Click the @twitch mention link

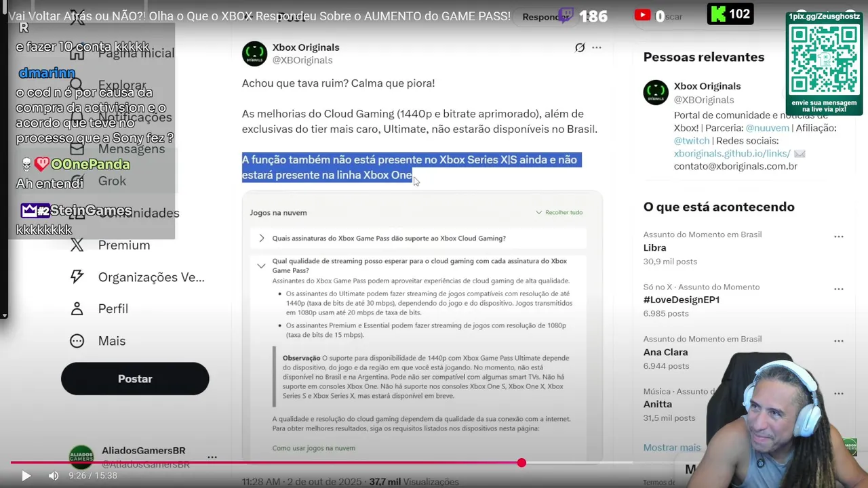tap(692, 140)
